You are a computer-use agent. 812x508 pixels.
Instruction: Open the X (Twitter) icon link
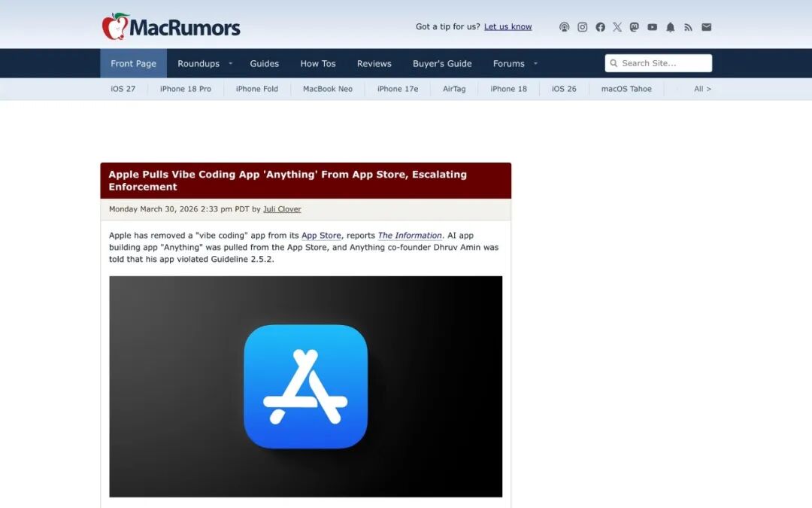tap(617, 27)
